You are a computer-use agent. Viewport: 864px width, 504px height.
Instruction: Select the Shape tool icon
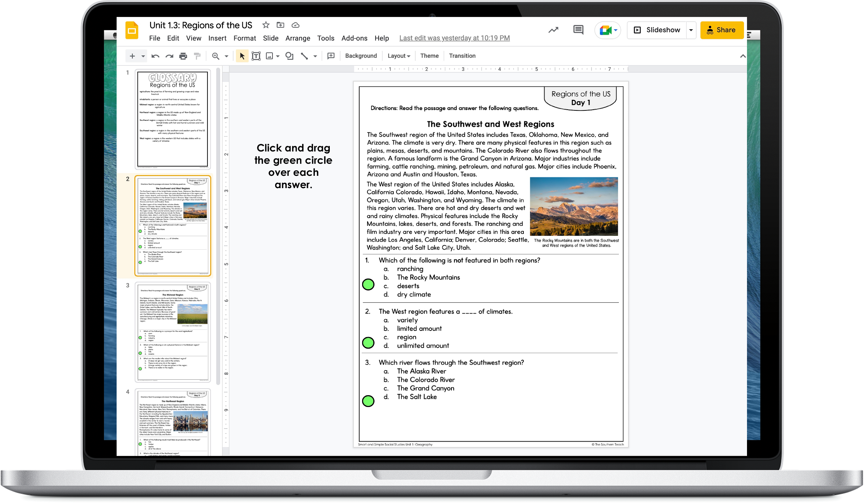pyautogui.click(x=289, y=56)
